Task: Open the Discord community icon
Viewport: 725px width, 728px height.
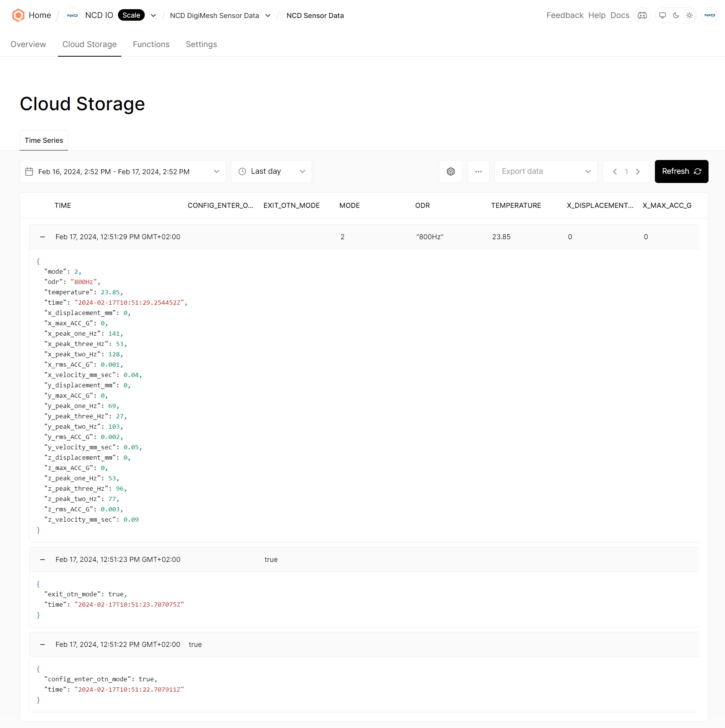Action: pos(642,15)
